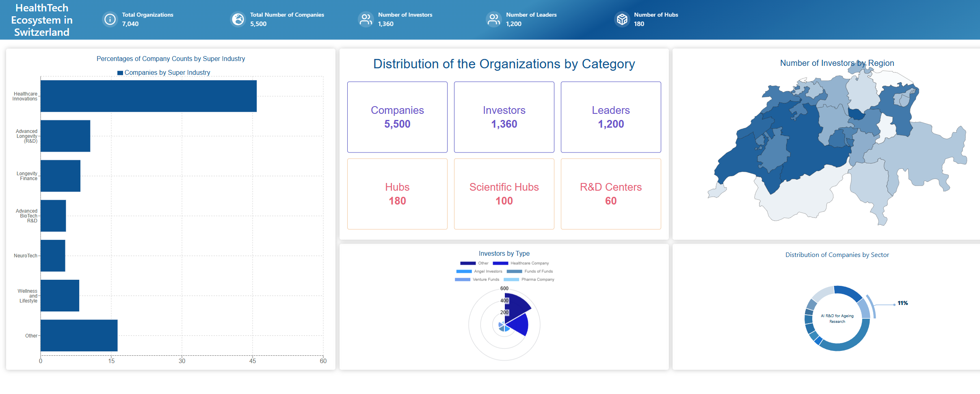Click the people icon beside Number of Investors
This screenshot has width=980, height=394.
pyautogui.click(x=366, y=19)
